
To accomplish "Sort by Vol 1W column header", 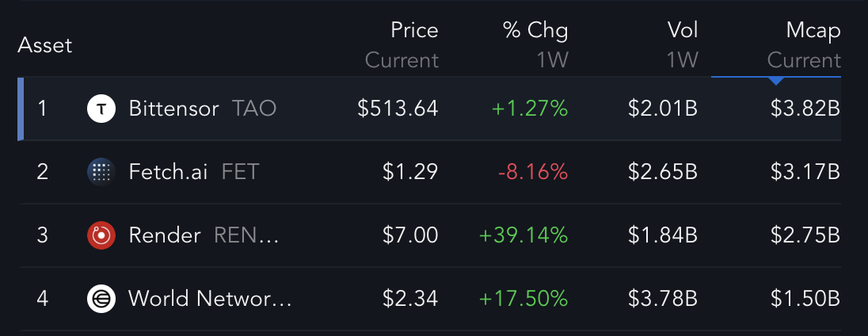I will pos(681,44).
